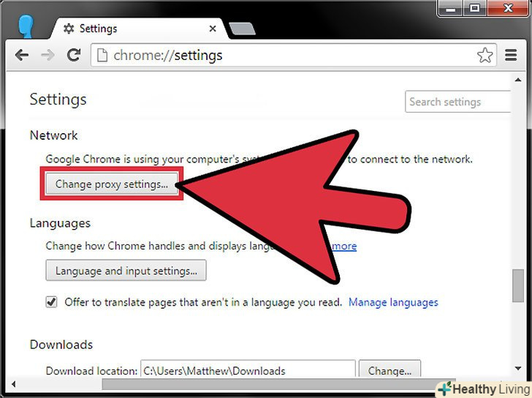Click the Downloads section heading
The width and height of the screenshot is (532, 398).
pyautogui.click(x=61, y=345)
